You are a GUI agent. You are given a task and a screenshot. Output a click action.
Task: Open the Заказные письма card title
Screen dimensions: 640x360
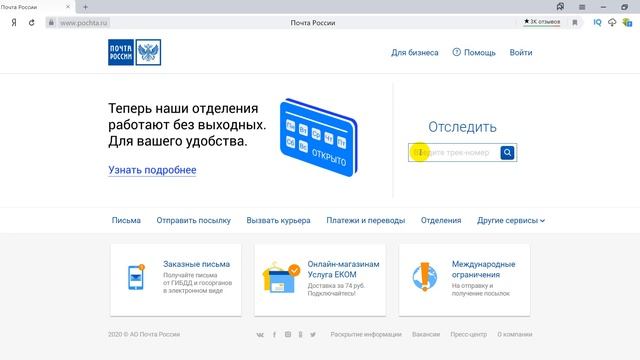[x=196, y=264]
